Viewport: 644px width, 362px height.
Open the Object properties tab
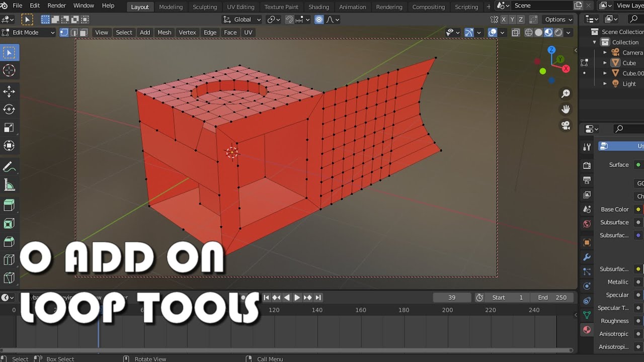587,242
